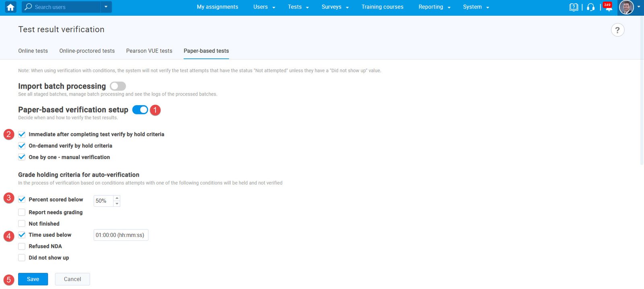Screen dimensions: 644x289
Task: Switch to the Online-proctored tests tab
Action: point(87,51)
